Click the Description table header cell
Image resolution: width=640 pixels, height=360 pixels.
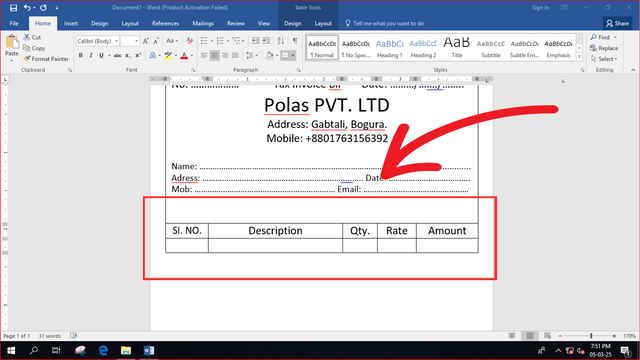(276, 231)
